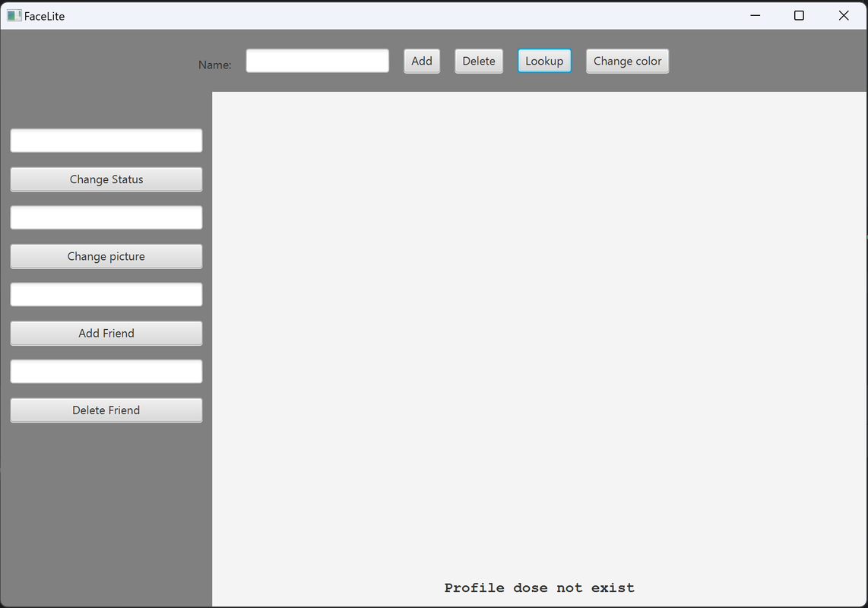868x608 pixels.
Task: Maximize the FaceLite window
Action: (799, 15)
